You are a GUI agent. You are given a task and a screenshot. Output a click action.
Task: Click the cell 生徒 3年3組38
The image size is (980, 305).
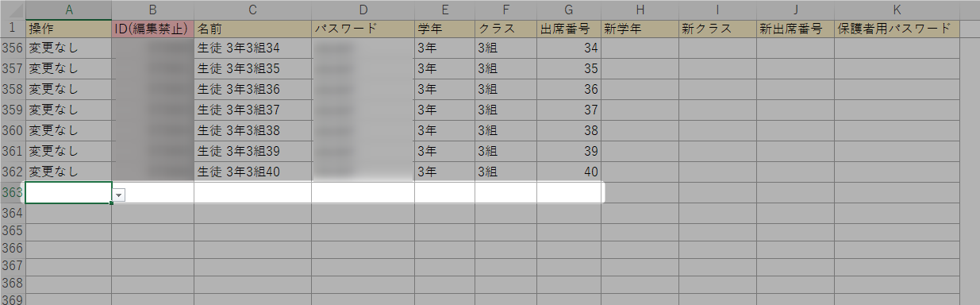(x=252, y=130)
